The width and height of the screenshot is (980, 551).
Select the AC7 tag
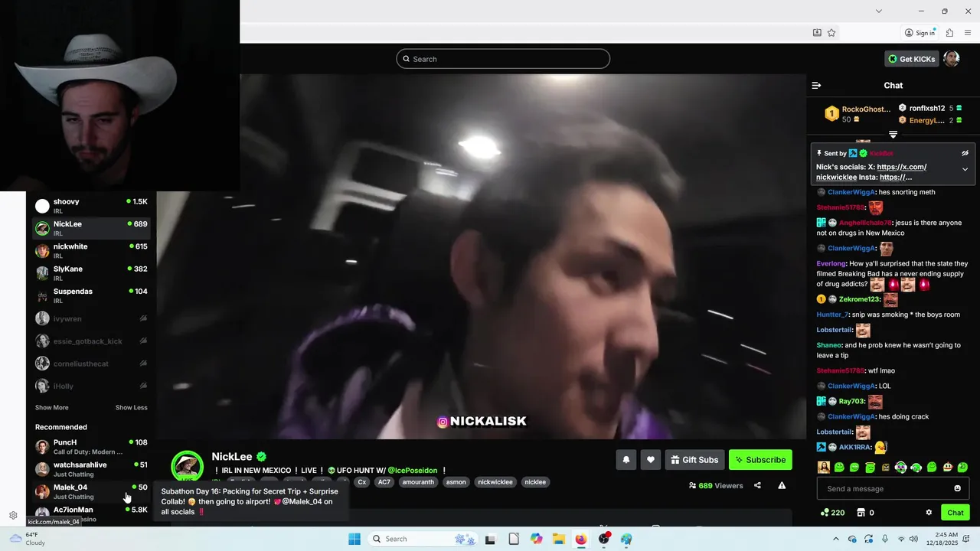(384, 482)
